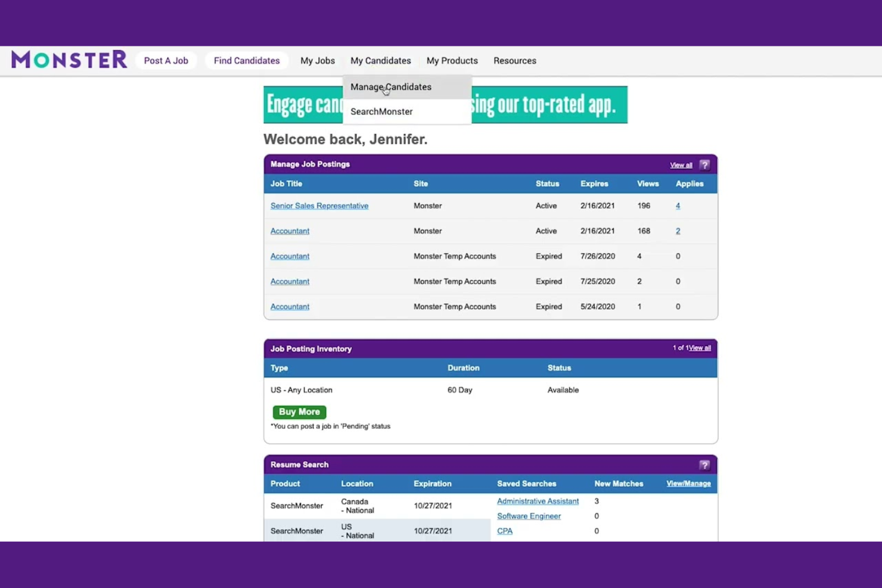Open the Accountant job expiring 7/26/2020
Screen dimensions: 882x588
click(x=290, y=256)
